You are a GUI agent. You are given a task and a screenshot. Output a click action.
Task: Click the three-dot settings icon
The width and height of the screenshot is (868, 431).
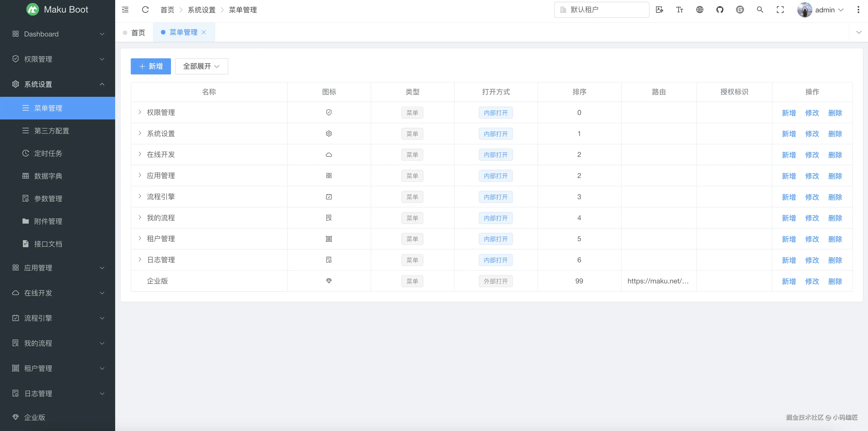pos(858,10)
